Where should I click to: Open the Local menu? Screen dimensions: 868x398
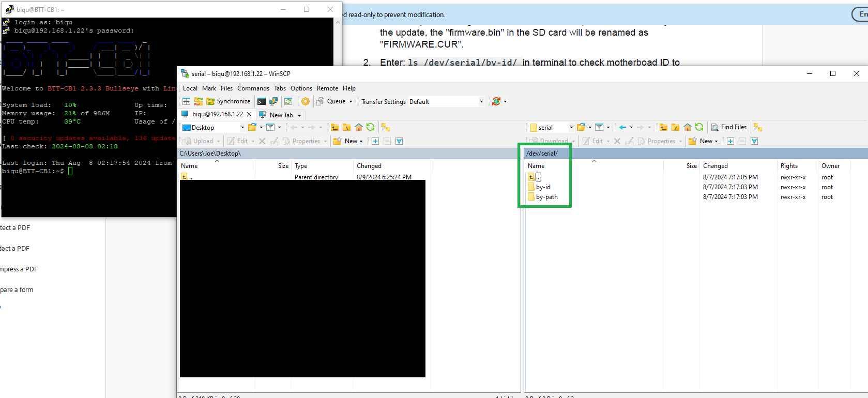tap(190, 88)
